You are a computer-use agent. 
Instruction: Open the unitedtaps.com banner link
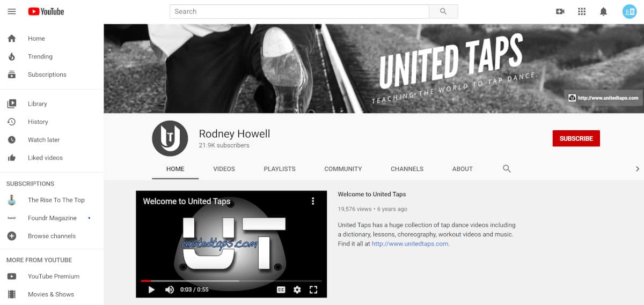[x=603, y=98]
